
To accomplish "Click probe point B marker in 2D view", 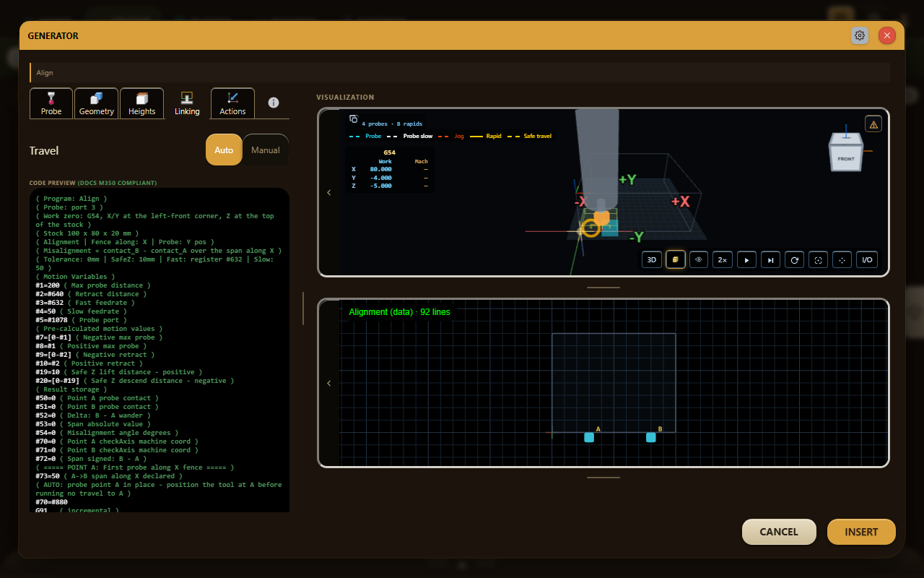I will point(651,437).
